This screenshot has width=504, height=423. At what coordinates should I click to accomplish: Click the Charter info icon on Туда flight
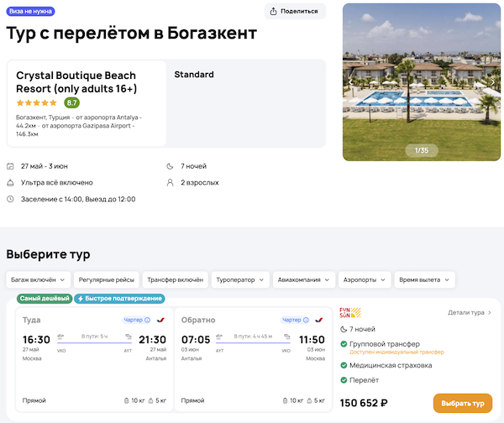click(148, 320)
